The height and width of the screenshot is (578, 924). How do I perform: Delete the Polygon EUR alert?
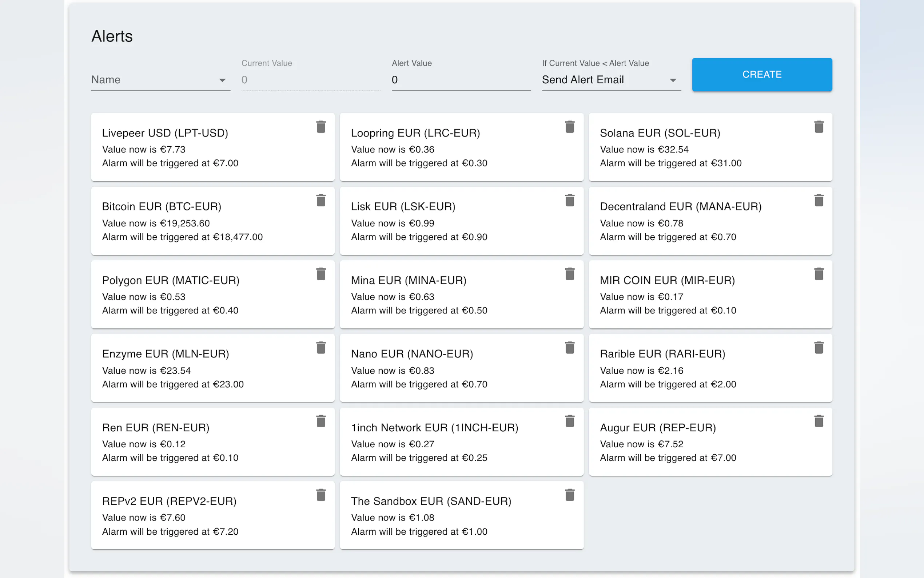coord(321,274)
